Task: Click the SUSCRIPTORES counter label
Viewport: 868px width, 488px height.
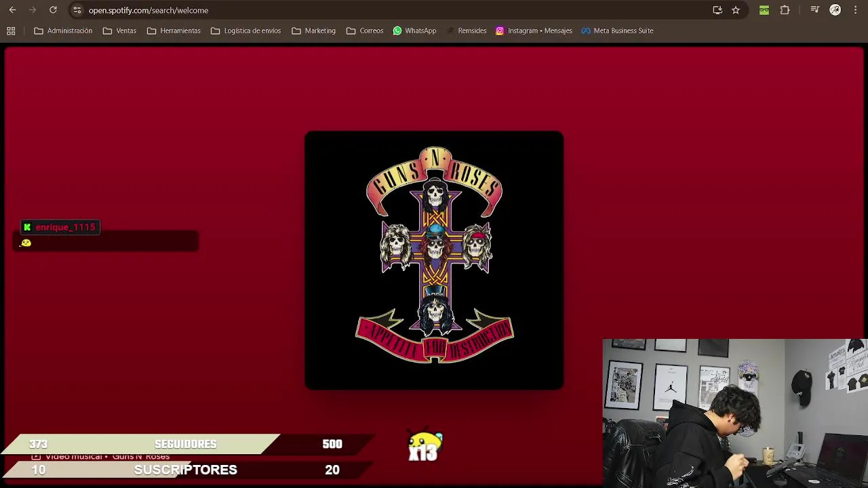Action: coord(185,470)
